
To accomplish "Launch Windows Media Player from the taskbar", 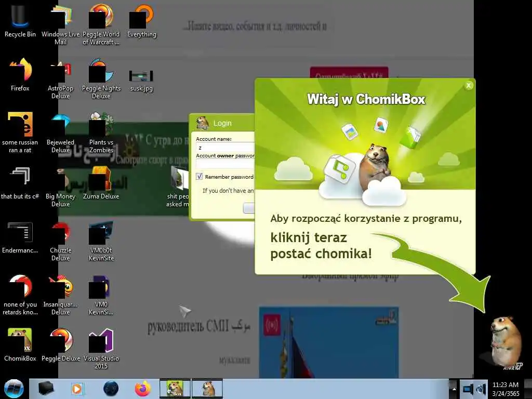I will point(77,389).
